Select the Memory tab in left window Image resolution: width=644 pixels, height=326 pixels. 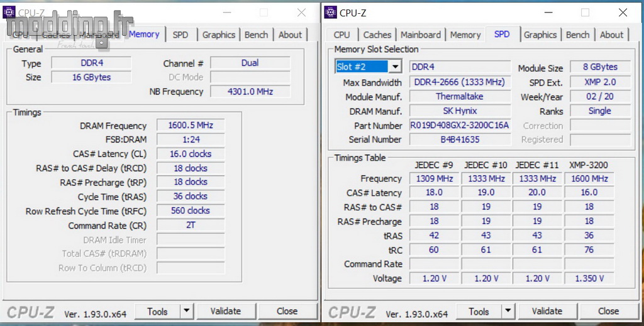point(144,34)
